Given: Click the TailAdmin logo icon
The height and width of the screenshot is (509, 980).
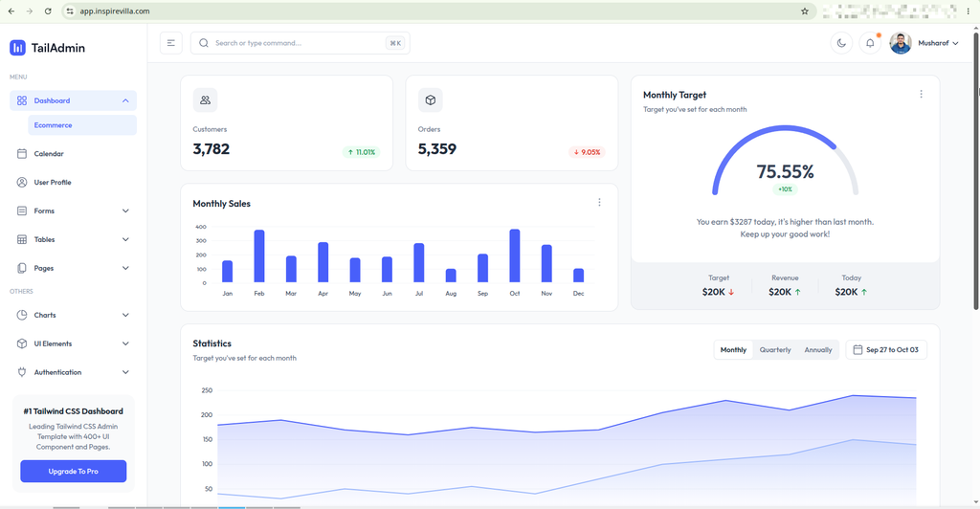Looking at the screenshot, I should [x=17, y=48].
